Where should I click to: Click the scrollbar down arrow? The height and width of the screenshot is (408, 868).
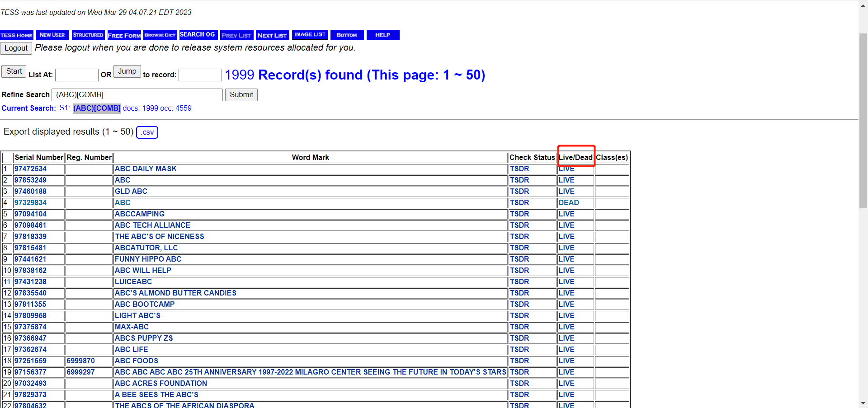pyautogui.click(x=863, y=403)
